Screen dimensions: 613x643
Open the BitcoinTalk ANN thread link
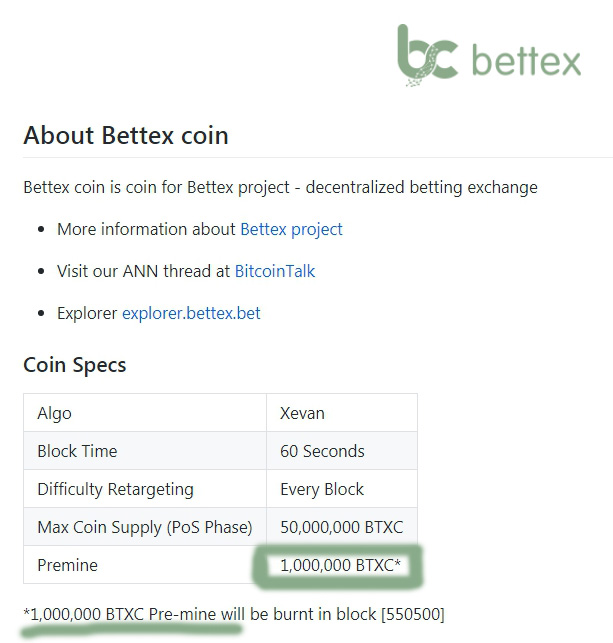[275, 271]
